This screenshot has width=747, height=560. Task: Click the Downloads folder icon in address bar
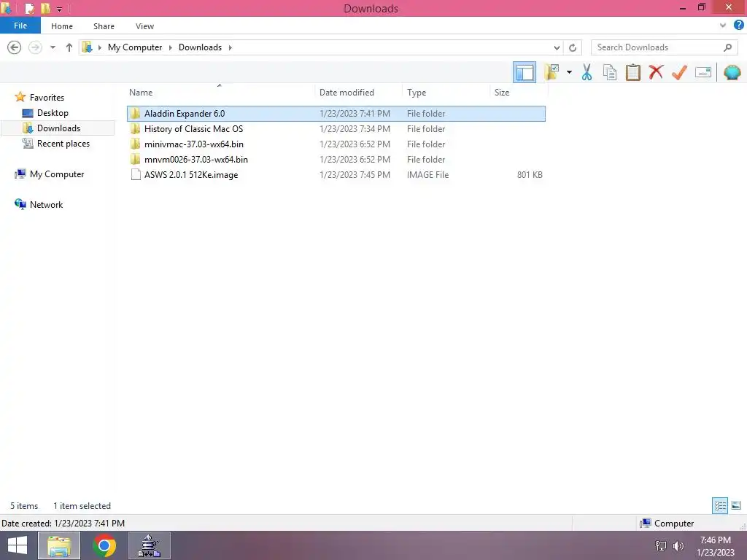(88, 47)
